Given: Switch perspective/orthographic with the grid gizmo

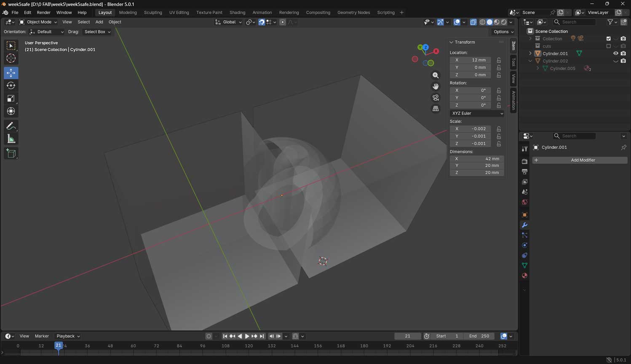Looking at the screenshot, I should pos(436,109).
